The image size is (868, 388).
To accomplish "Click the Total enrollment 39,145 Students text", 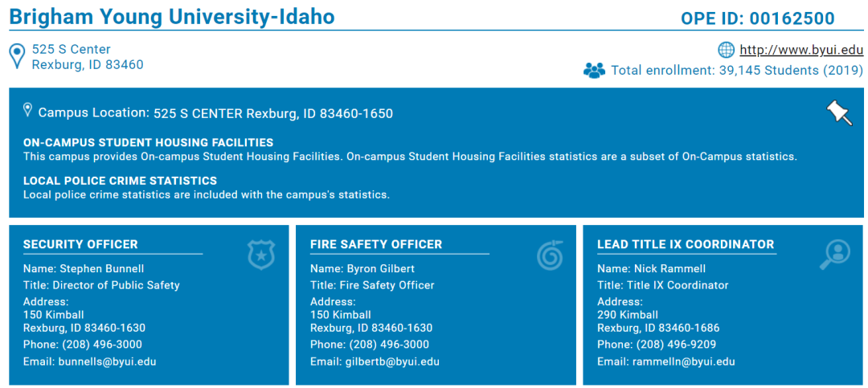I will 737,71.
